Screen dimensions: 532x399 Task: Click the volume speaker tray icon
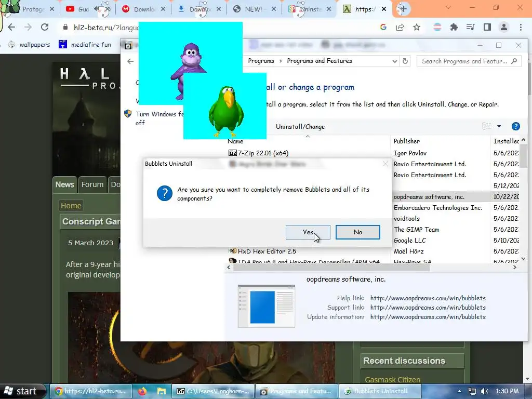pos(485,391)
